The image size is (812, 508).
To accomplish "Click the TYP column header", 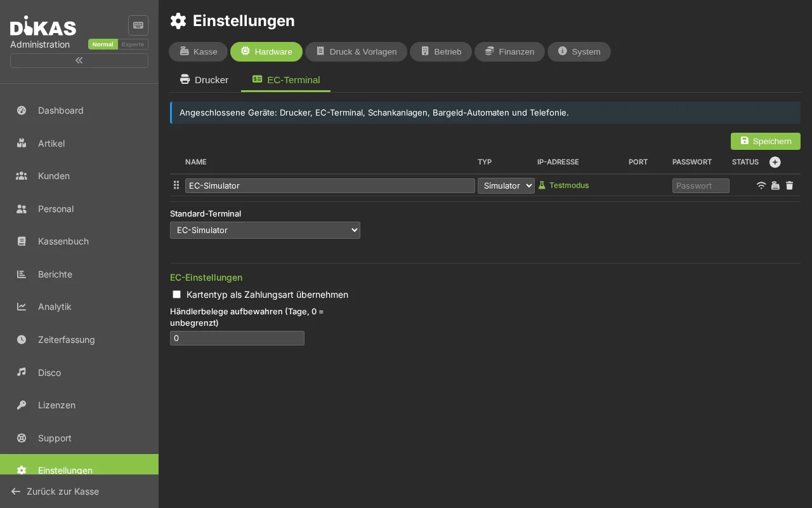I will coord(485,162).
